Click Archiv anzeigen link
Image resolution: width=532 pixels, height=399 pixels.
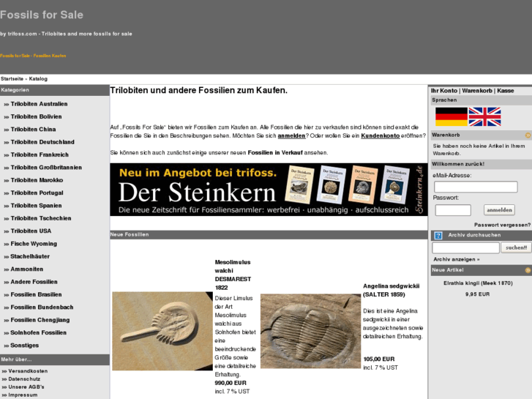point(457,259)
